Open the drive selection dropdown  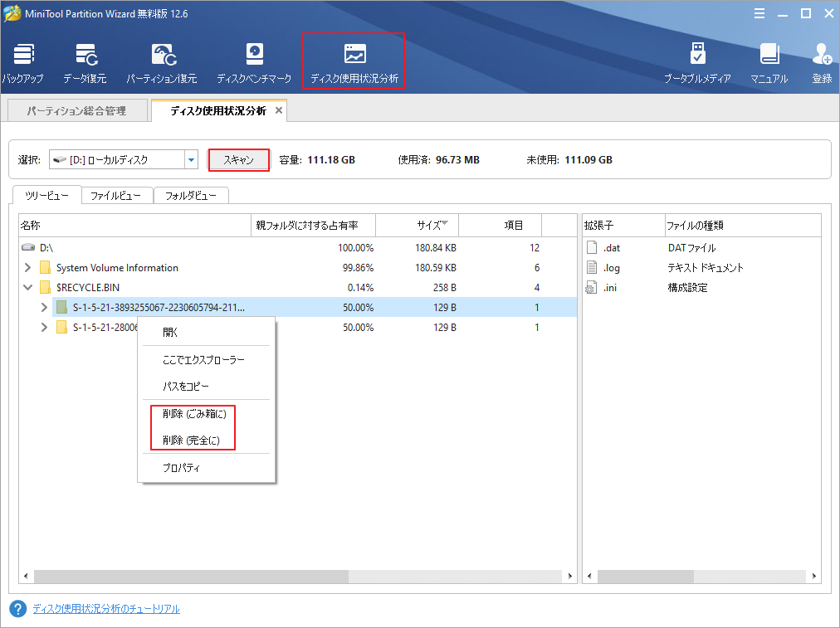tap(192, 160)
